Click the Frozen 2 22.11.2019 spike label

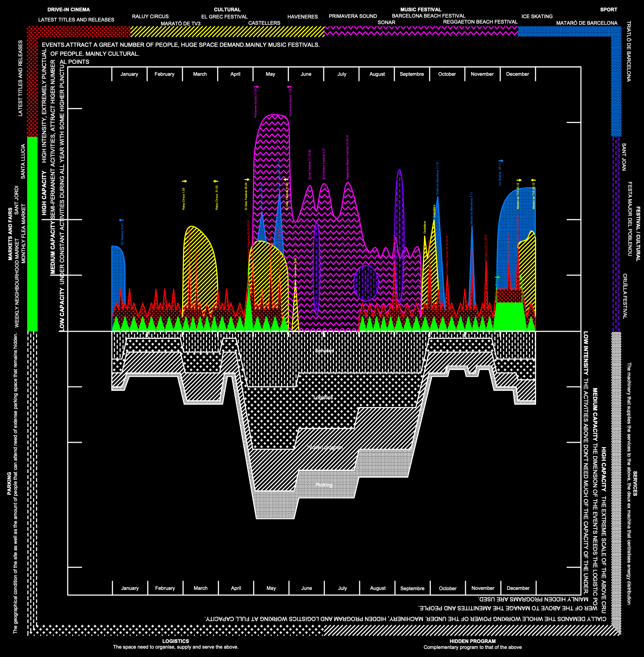coord(486,247)
